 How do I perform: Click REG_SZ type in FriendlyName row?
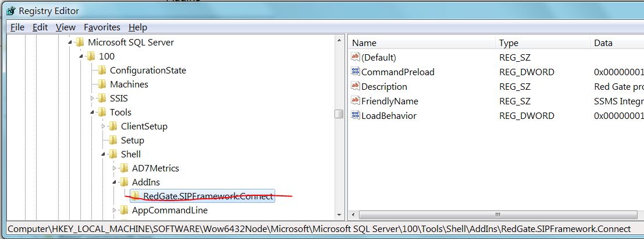pyautogui.click(x=515, y=101)
